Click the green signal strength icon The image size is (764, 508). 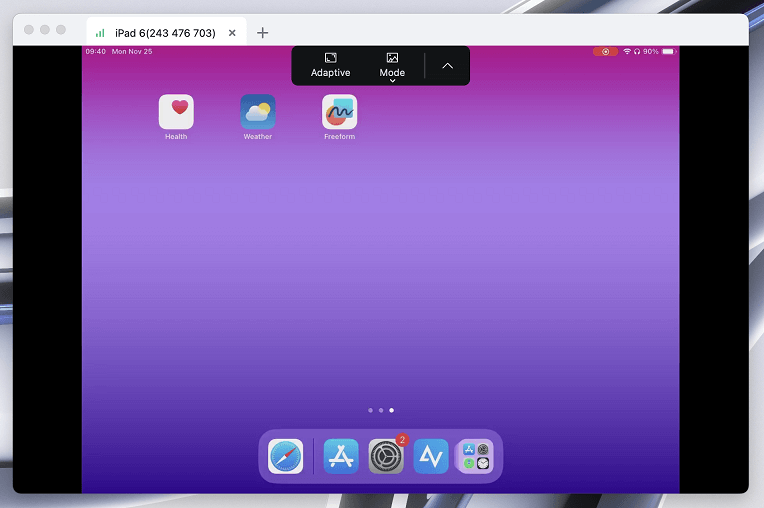100,33
